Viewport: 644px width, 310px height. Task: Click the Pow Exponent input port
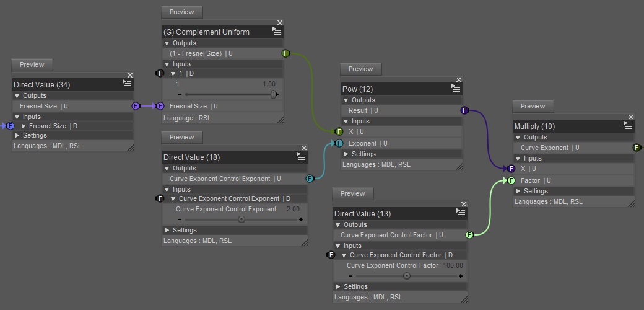pos(339,143)
